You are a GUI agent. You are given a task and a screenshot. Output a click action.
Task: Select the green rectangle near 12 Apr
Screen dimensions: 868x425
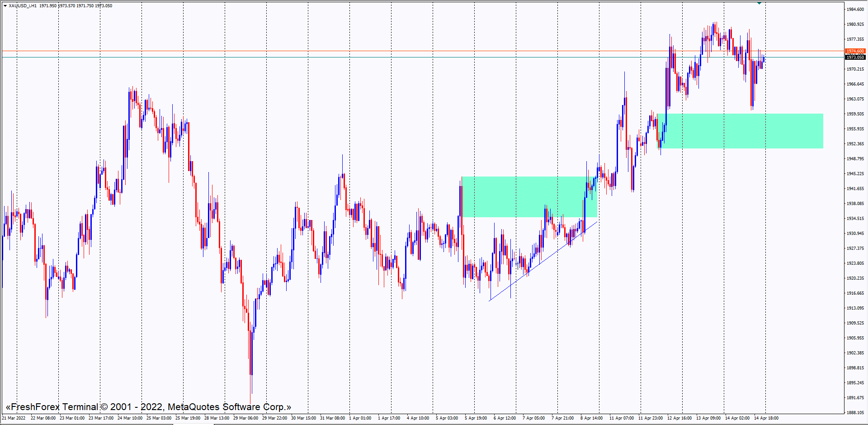pyautogui.click(x=741, y=131)
